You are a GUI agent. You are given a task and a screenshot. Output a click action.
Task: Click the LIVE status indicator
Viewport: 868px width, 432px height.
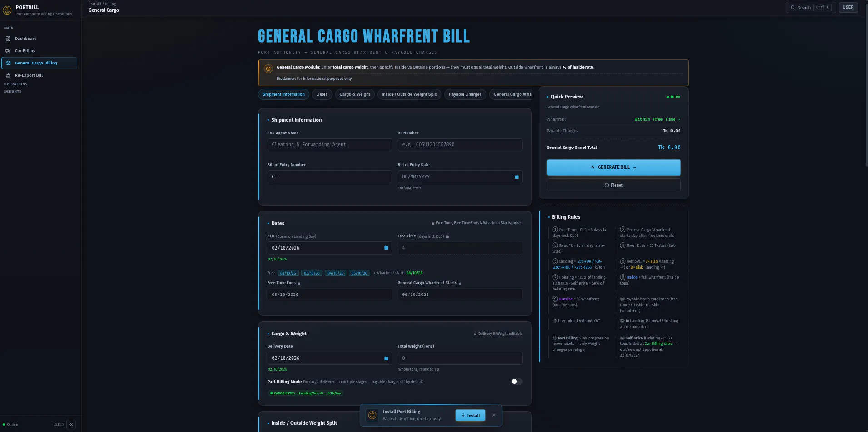tap(674, 97)
